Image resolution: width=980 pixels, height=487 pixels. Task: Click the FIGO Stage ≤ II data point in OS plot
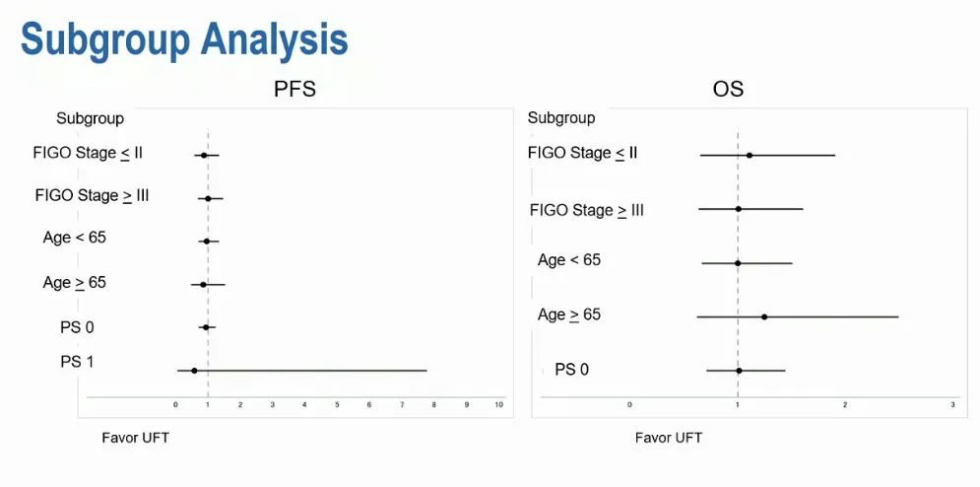pyautogui.click(x=750, y=155)
